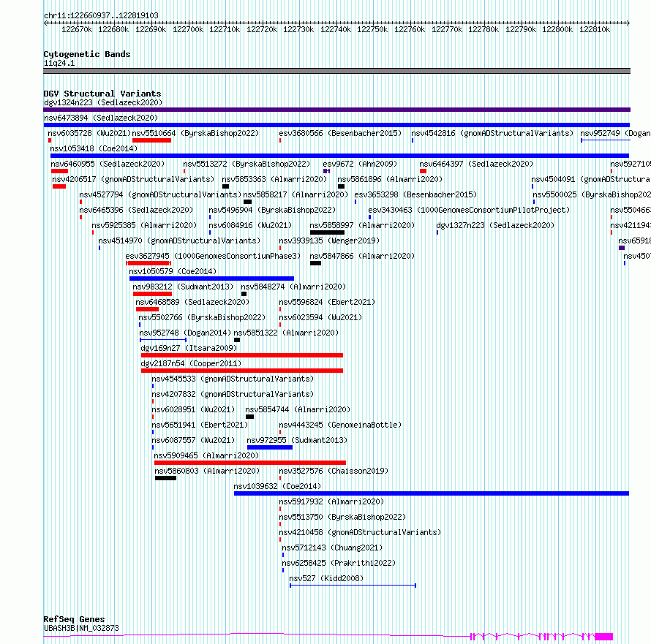Click nsv5502766 (ByrskaBishop2022) label
651x644 pixels.
[202, 317]
